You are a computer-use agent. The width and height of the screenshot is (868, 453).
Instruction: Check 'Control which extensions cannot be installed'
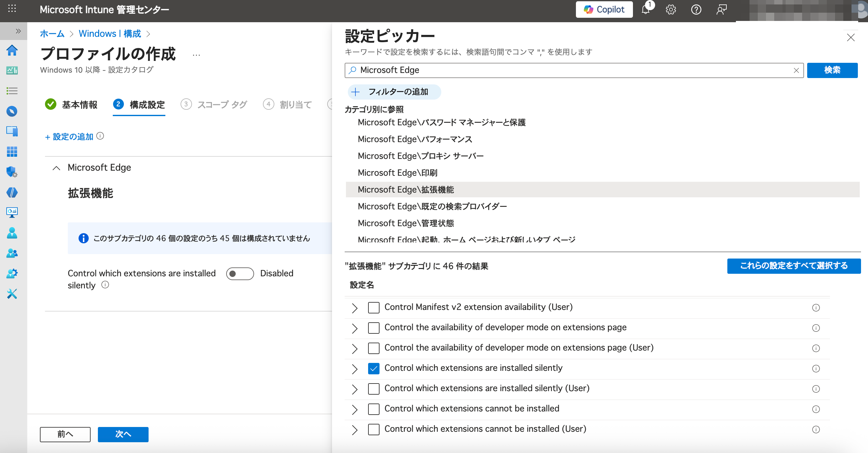coord(373,409)
